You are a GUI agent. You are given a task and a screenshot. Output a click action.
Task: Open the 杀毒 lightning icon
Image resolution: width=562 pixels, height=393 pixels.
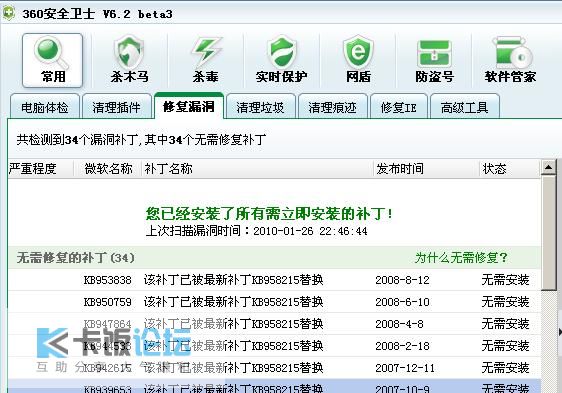(206, 60)
